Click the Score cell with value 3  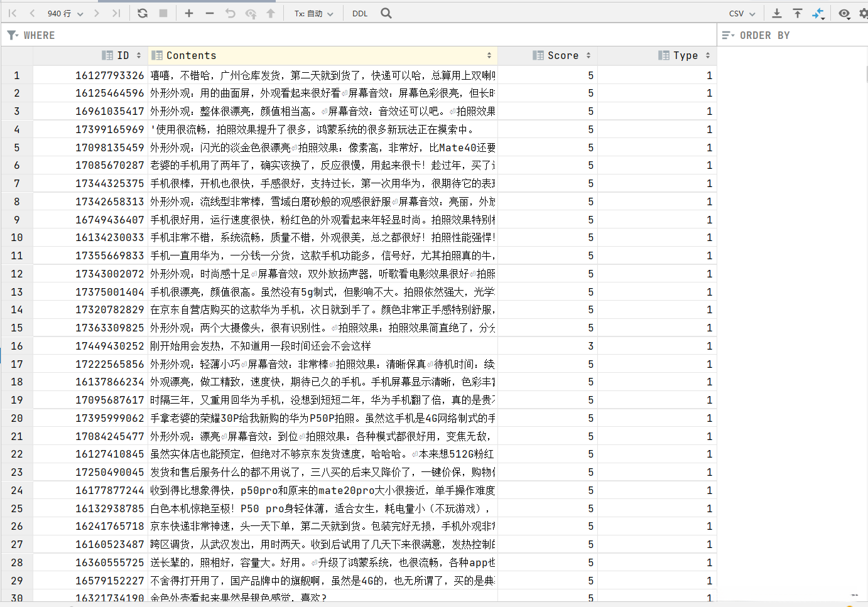[x=548, y=346]
